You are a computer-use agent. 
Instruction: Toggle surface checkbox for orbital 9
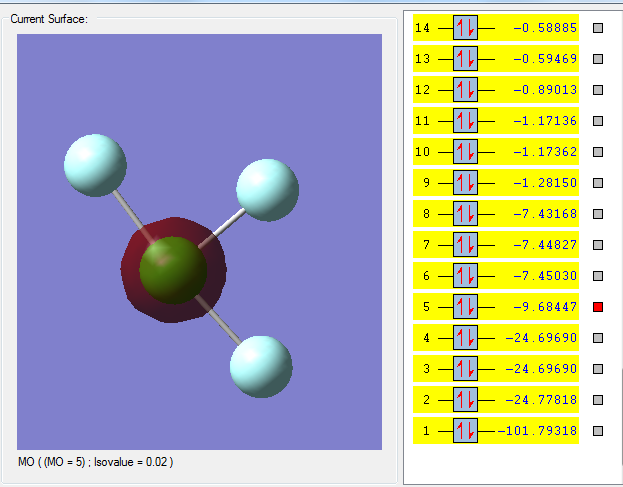598,183
